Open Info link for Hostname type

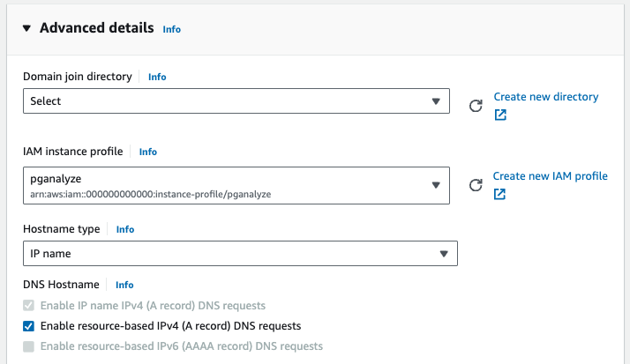click(125, 229)
